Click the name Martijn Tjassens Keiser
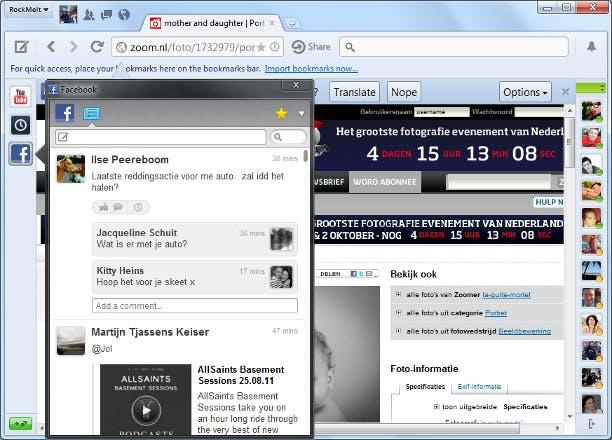The image size is (612, 440). point(150,332)
